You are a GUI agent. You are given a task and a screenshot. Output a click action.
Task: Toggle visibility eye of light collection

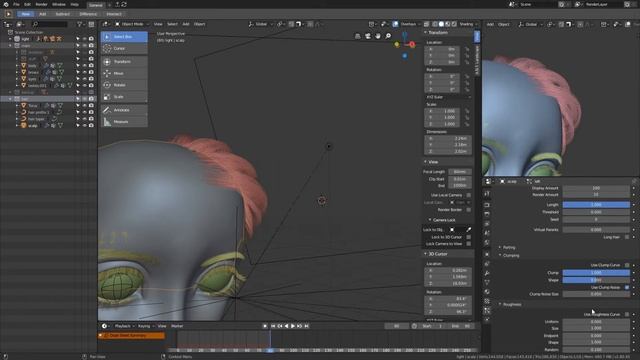click(84, 39)
